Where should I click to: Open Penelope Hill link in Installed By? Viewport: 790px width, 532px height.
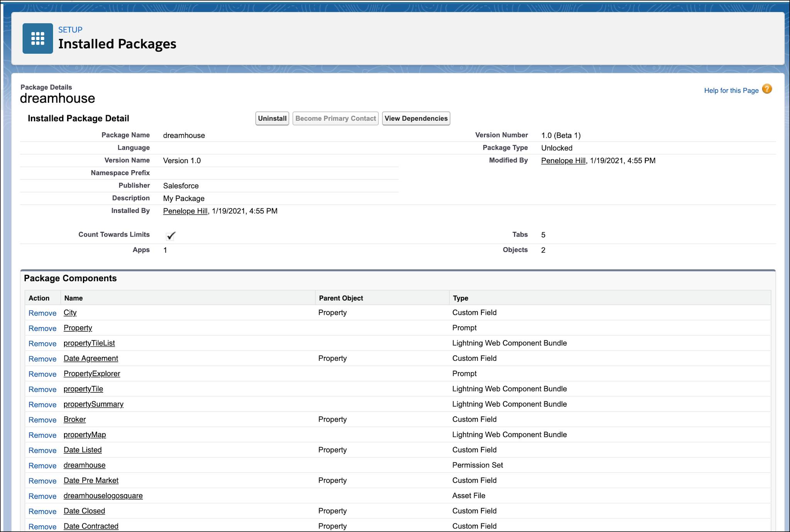[185, 211]
